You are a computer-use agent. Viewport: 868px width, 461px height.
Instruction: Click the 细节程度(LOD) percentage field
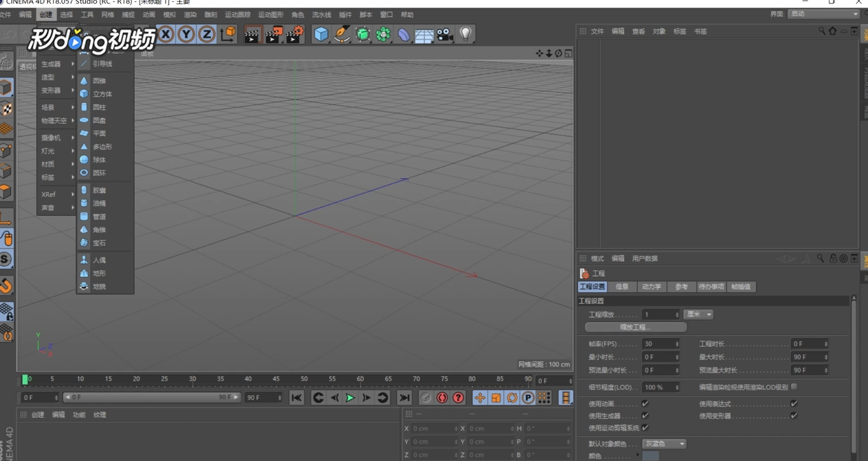pos(661,387)
